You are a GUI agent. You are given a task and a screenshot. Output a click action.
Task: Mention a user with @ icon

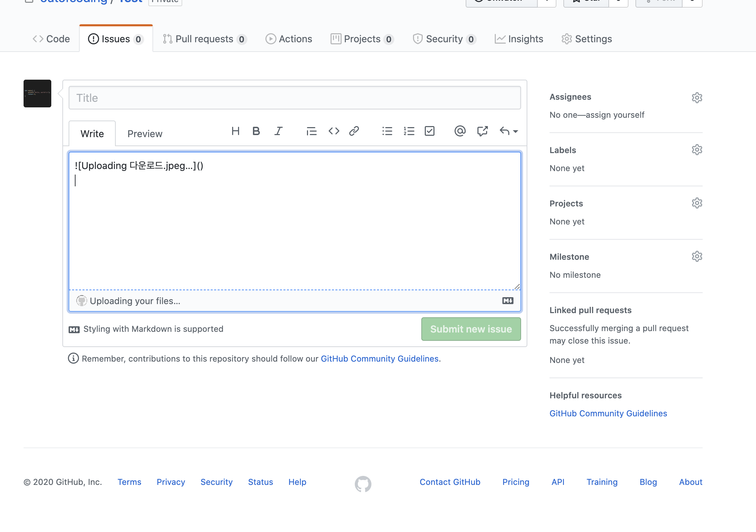click(x=460, y=131)
